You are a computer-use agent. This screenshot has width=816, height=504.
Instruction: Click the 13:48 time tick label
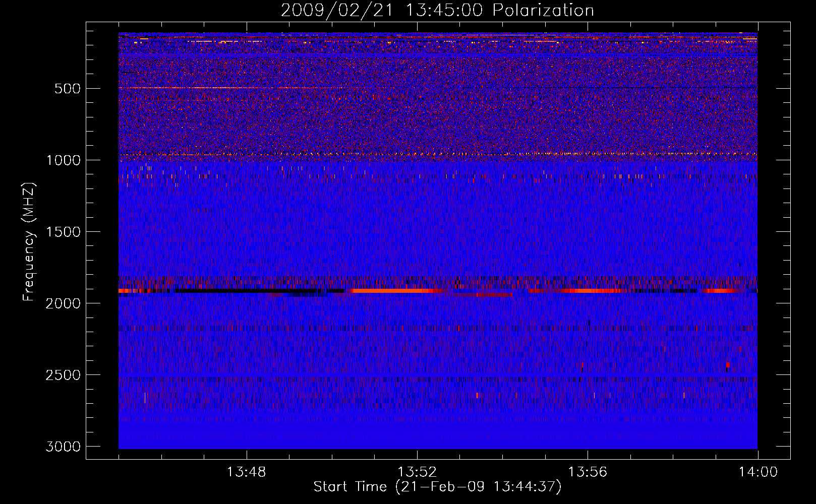tap(246, 472)
